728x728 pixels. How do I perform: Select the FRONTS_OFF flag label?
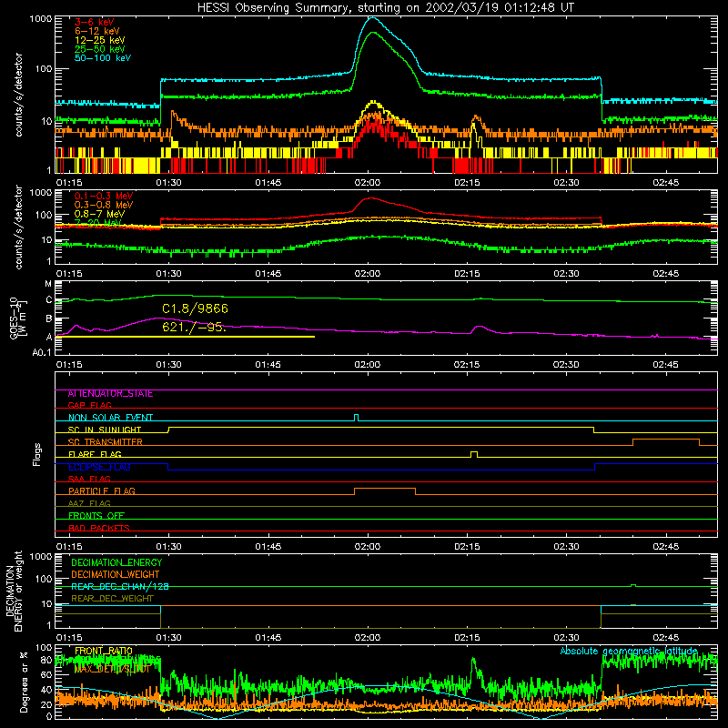click(x=96, y=516)
